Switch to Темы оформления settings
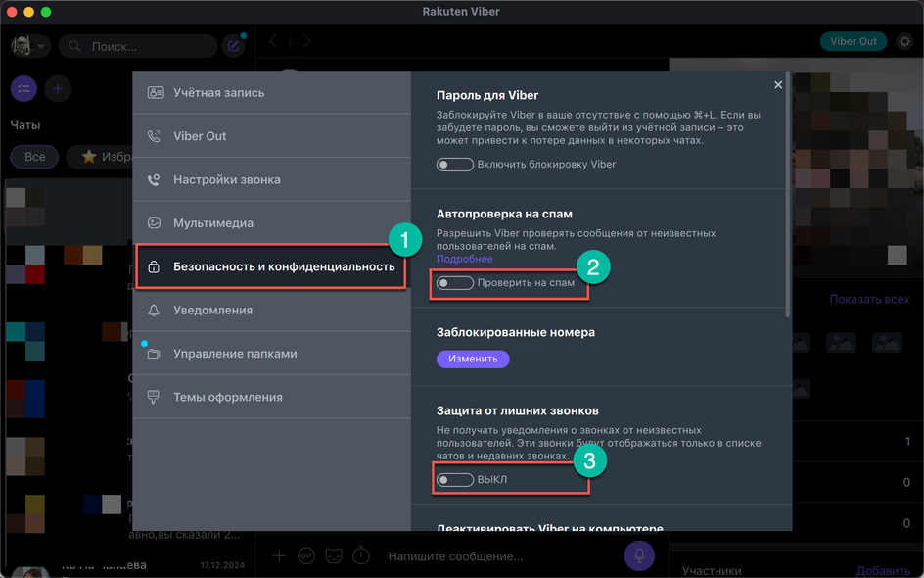Screen dimensions: 924x578 272,397
